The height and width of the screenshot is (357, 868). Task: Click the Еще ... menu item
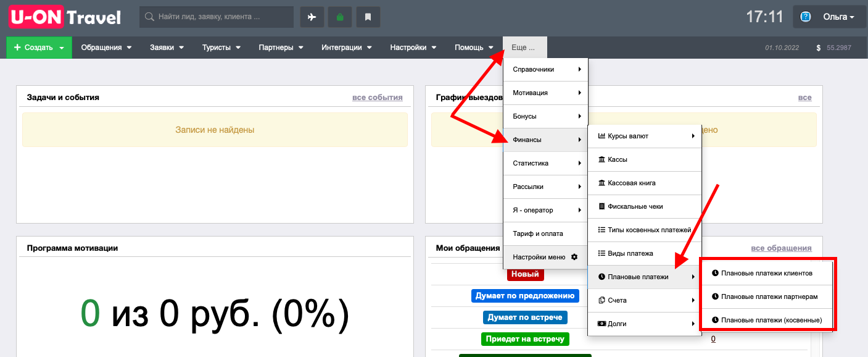click(525, 48)
